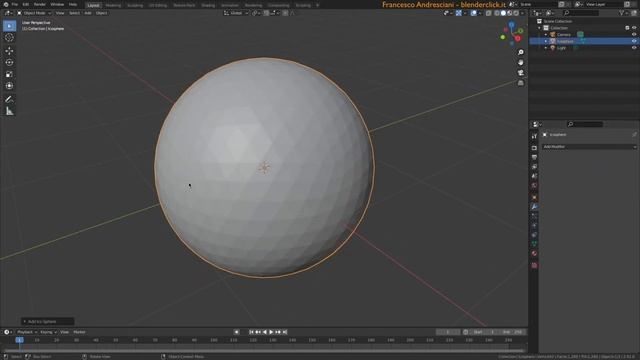Image resolution: width=640 pixels, height=360 pixels.
Task: Open the Add Modifier dropdown
Action: pyautogui.click(x=589, y=147)
